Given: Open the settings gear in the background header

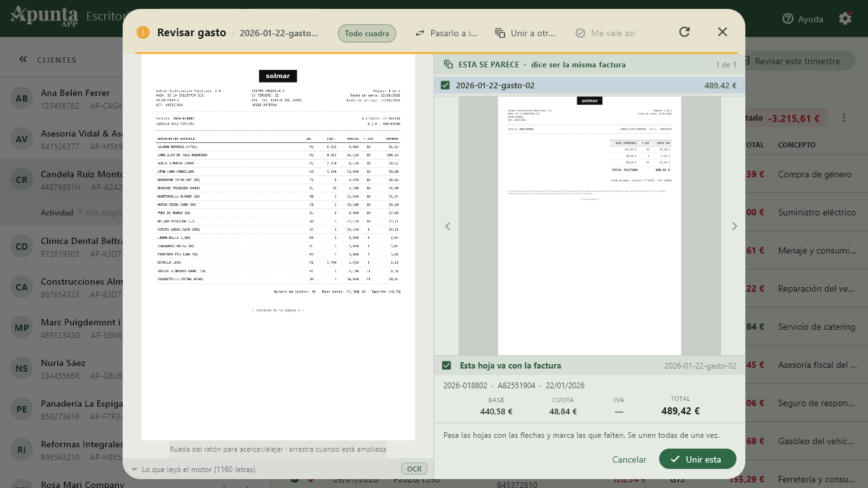Looking at the screenshot, I should (x=845, y=18).
